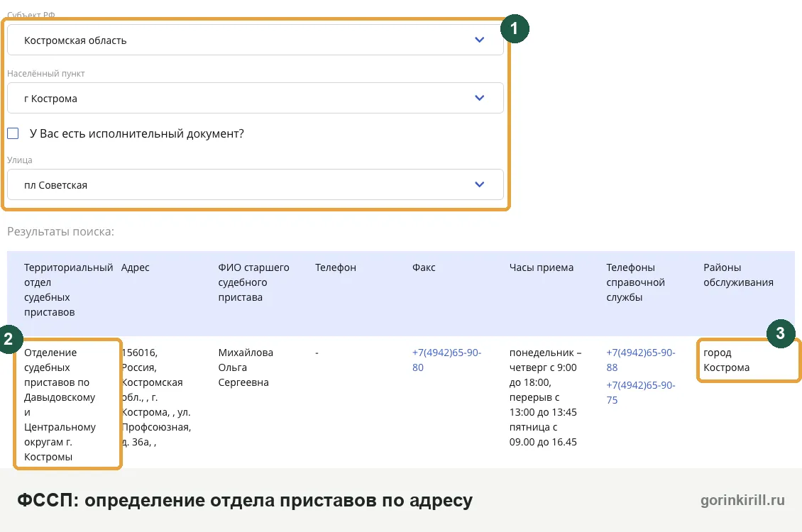Image resolution: width=802 pixels, height=532 pixels.
Task: Select the 'Адрес' column header
Action: [135, 267]
